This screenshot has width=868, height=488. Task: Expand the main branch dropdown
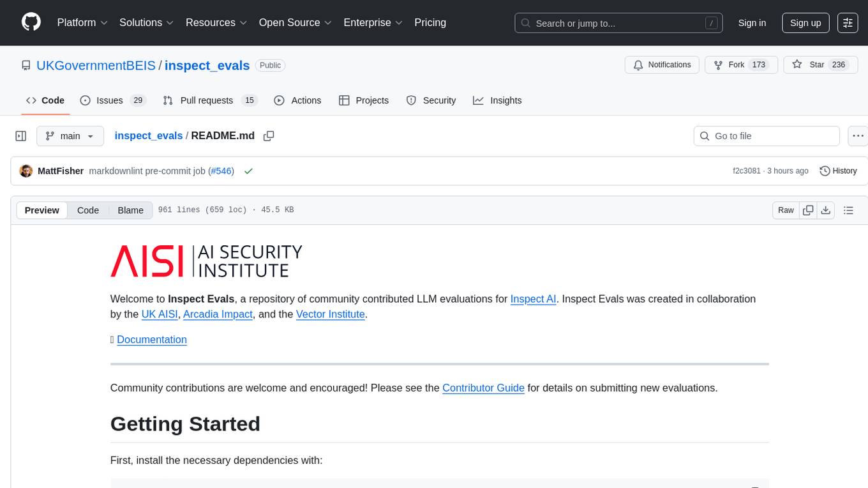pos(70,136)
